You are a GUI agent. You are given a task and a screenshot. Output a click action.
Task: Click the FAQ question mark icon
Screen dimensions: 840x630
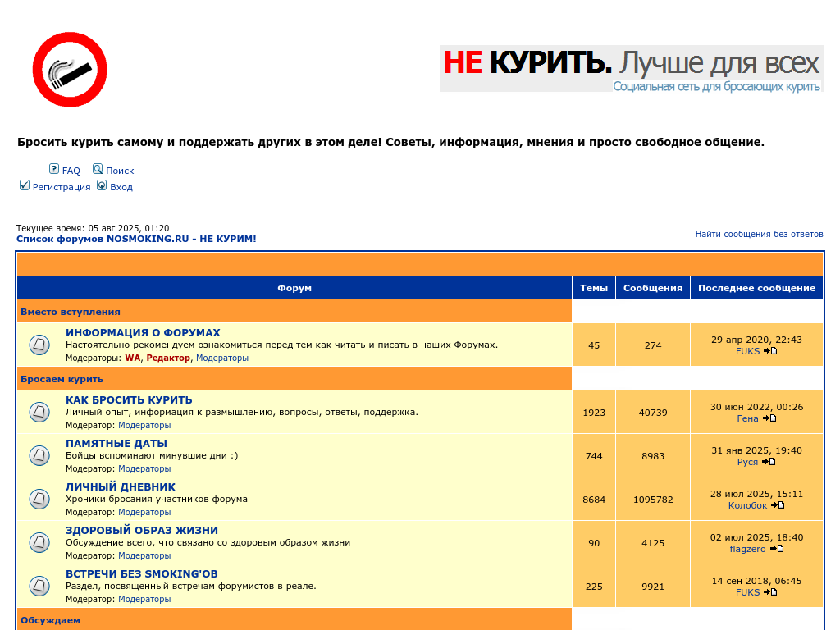point(54,170)
